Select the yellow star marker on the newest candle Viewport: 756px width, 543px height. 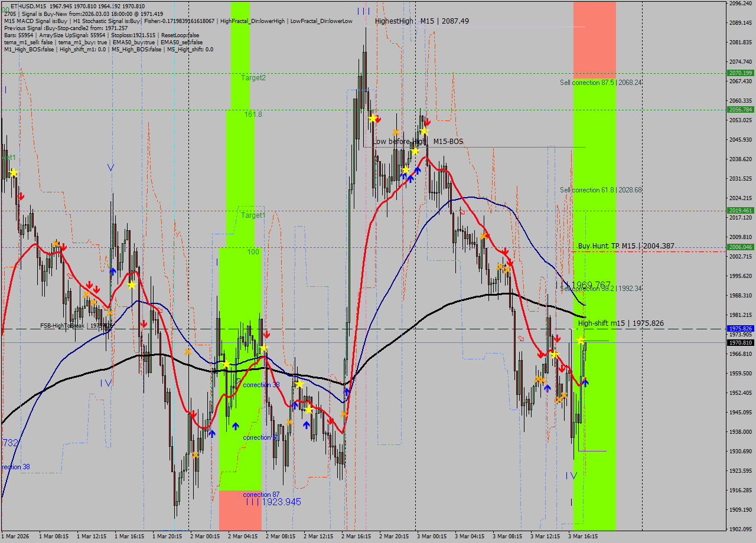click(580, 340)
